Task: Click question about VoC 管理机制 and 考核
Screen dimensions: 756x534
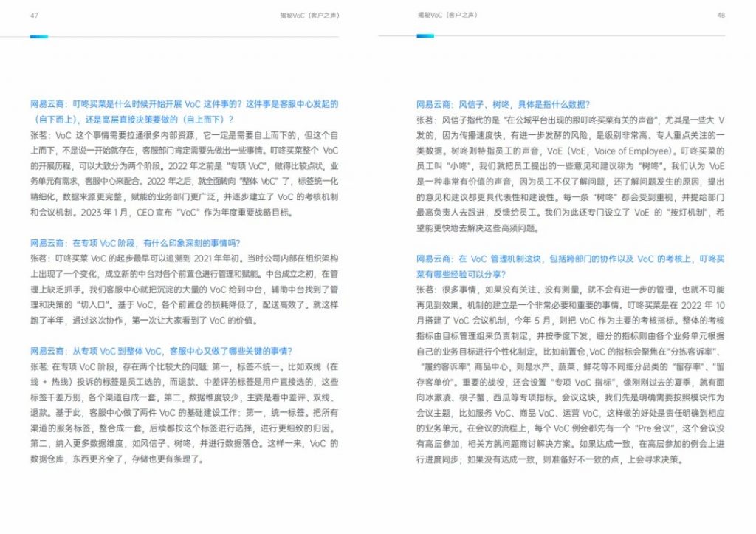Action: click(x=571, y=267)
